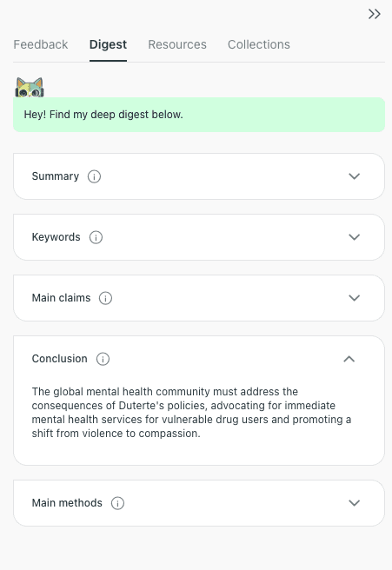The width and height of the screenshot is (392, 570).
Task: Click the green deep digest message
Action: coord(199,115)
